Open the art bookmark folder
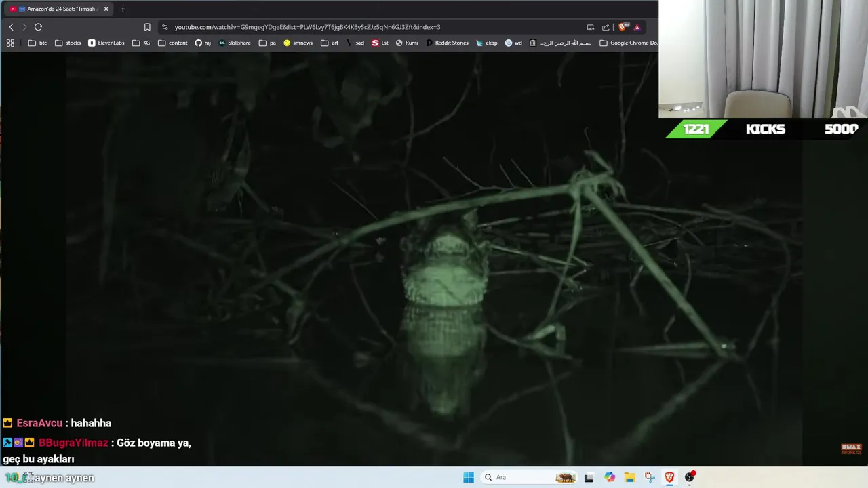868x488 pixels. click(330, 43)
